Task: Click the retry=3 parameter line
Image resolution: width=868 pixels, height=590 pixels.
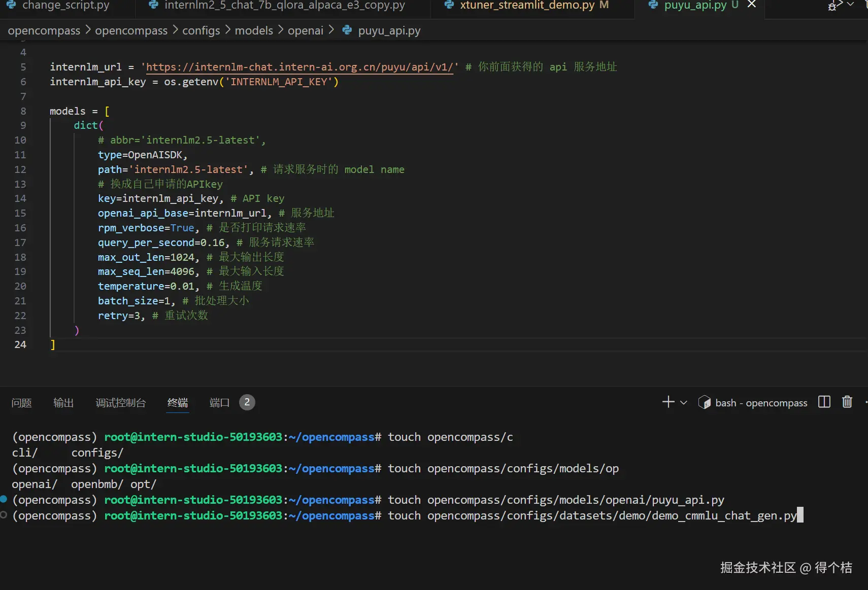Action: click(x=153, y=316)
